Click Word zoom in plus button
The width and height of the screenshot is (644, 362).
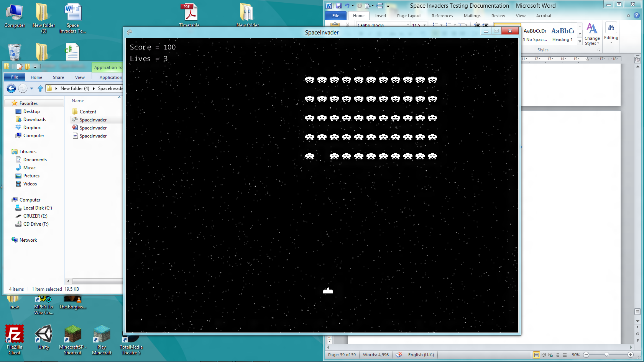pos(631,355)
